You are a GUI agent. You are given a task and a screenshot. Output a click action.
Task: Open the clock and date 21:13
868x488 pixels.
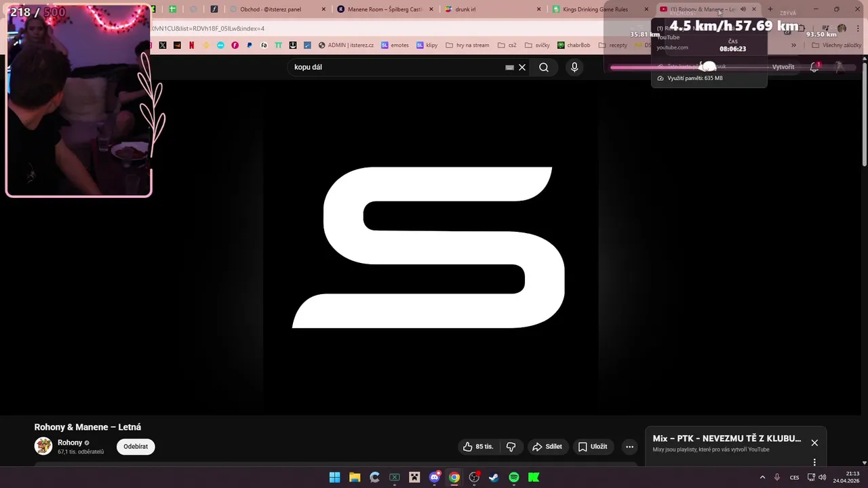point(846,477)
